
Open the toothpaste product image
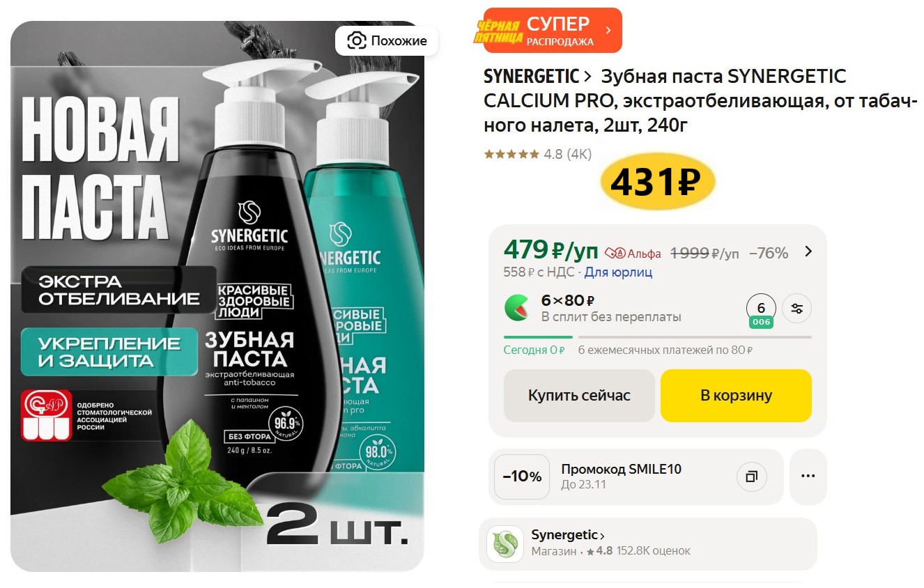(x=217, y=296)
